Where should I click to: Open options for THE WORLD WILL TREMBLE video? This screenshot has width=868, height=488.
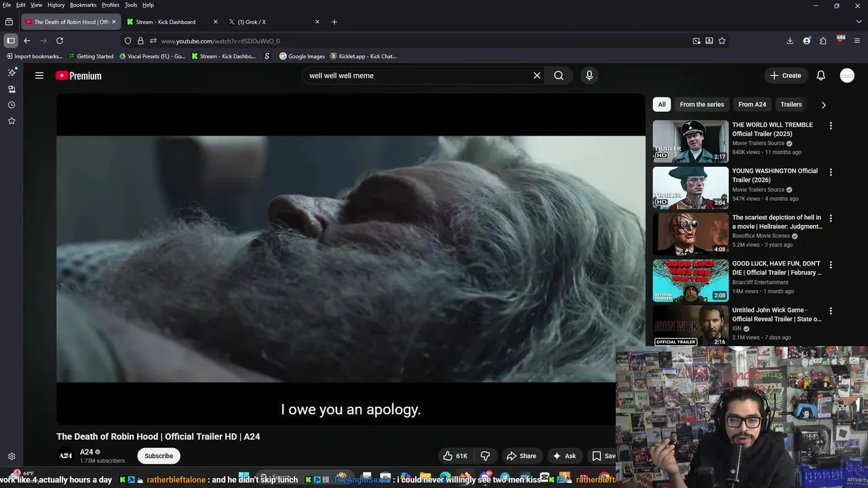(x=831, y=125)
